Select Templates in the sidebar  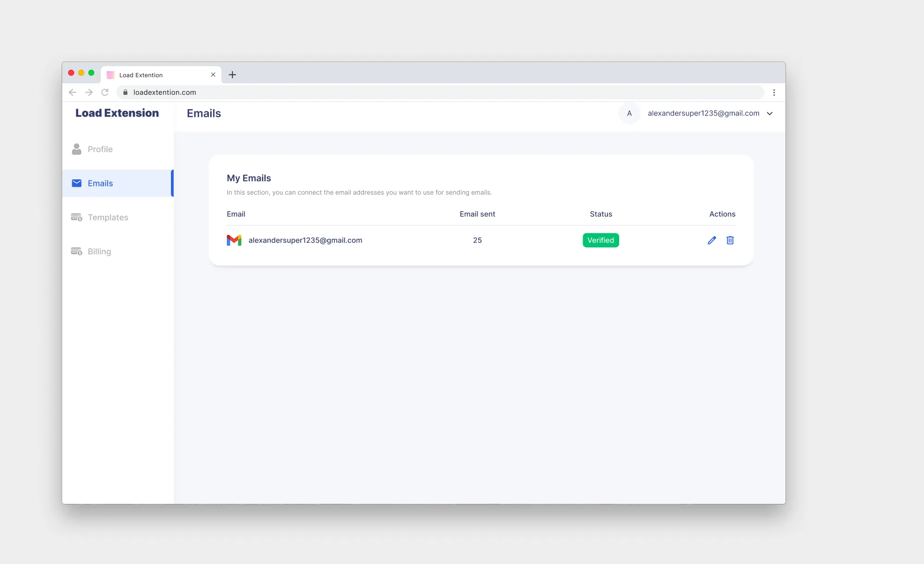(x=108, y=217)
